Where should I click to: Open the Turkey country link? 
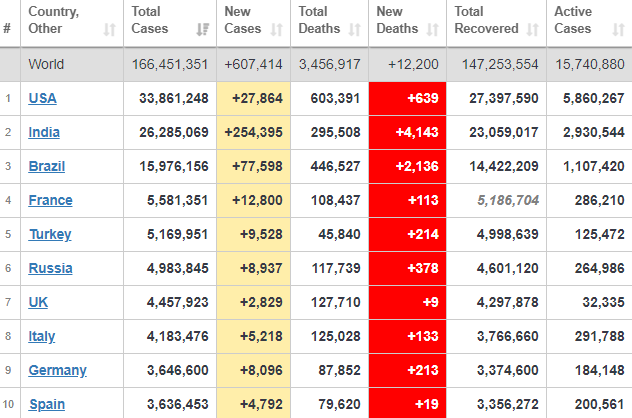pyautogui.click(x=50, y=234)
